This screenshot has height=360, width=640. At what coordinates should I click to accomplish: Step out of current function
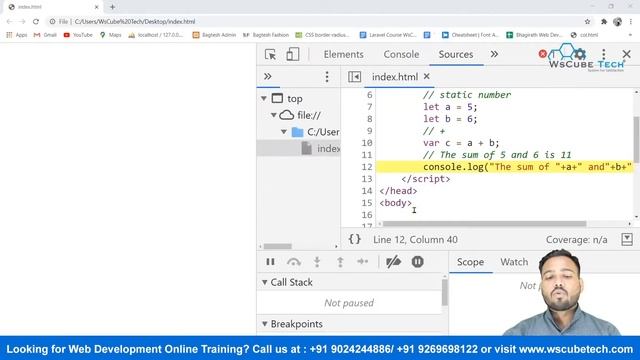click(340, 262)
